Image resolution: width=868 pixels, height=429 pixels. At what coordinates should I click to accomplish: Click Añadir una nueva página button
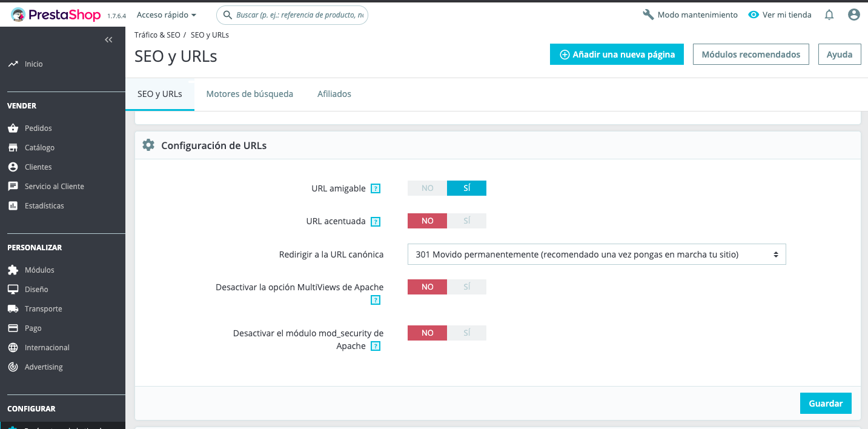coord(617,55)
